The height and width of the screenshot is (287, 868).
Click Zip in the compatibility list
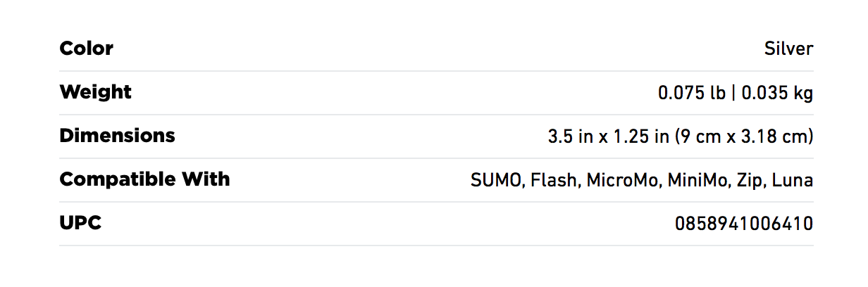point(748,180)
